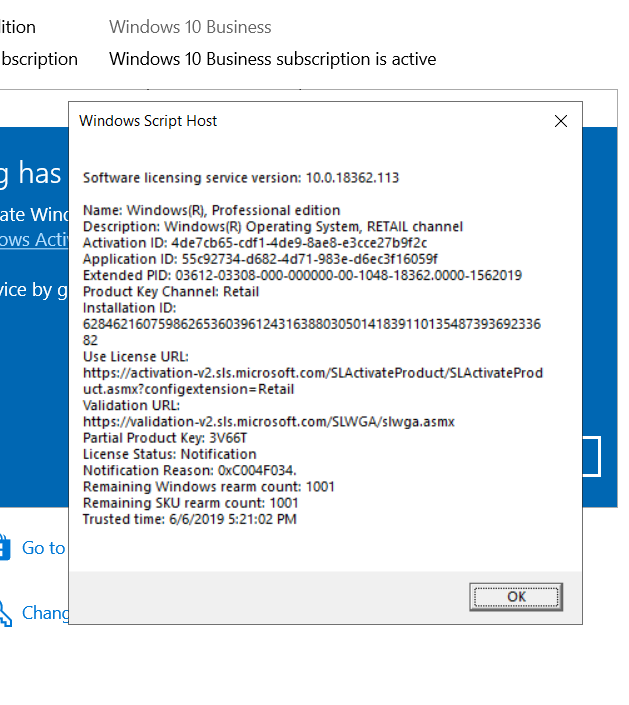Click the Notification Reason 0xC004F034 line

[190, 470]
